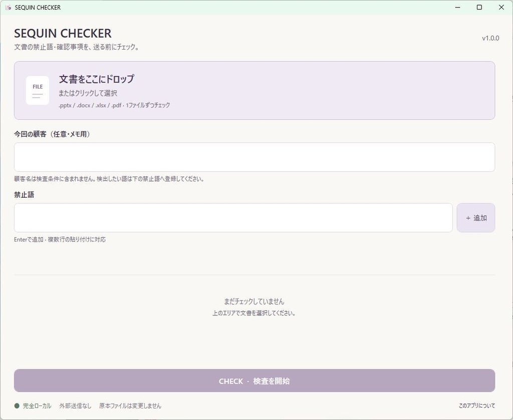Click the plus 追加 add button

(x=476, y=218)
